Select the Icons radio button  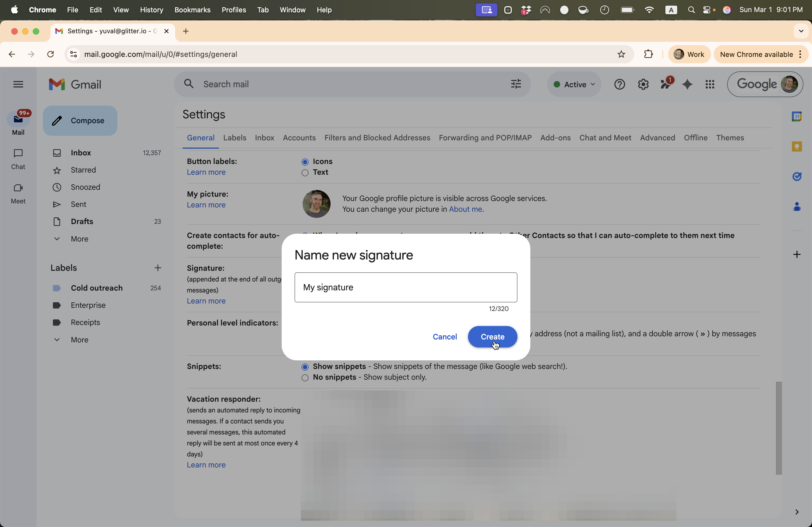point(305,162)
